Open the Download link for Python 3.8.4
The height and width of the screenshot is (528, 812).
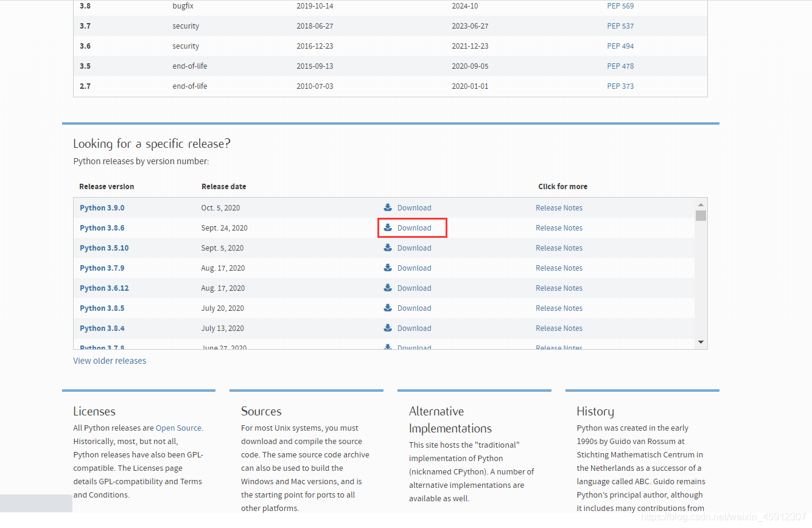(414, 328)
